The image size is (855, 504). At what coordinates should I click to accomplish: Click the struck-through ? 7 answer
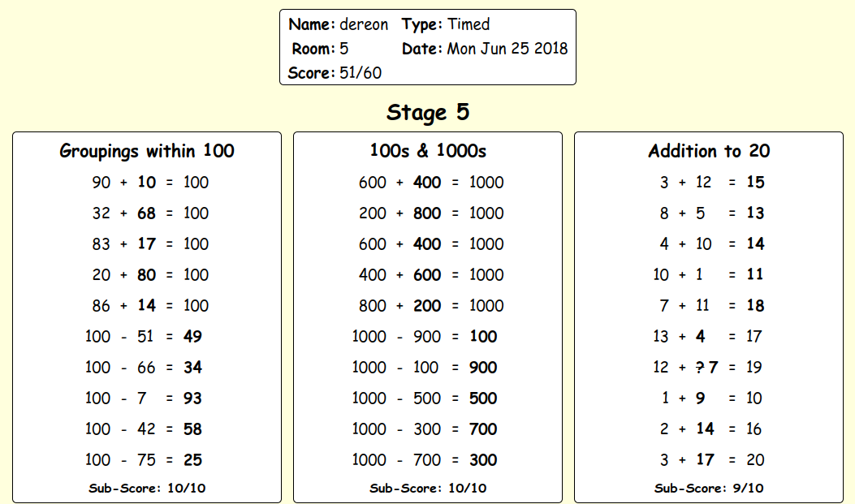(x=706, y=367)
